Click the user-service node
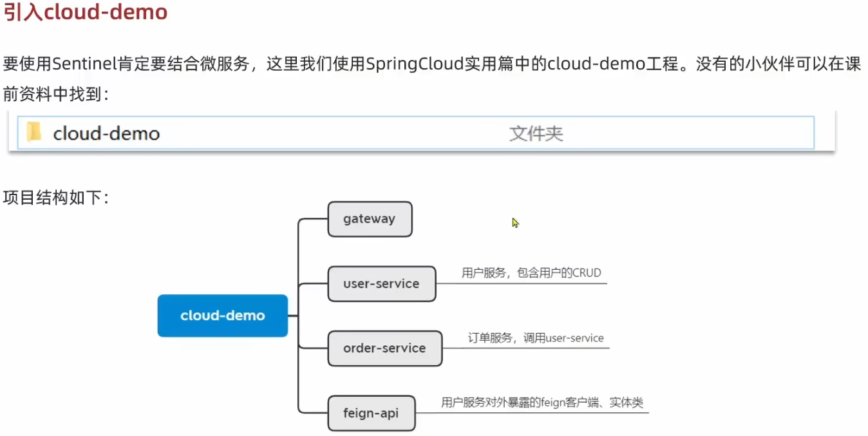 click(x=382, y=283)
